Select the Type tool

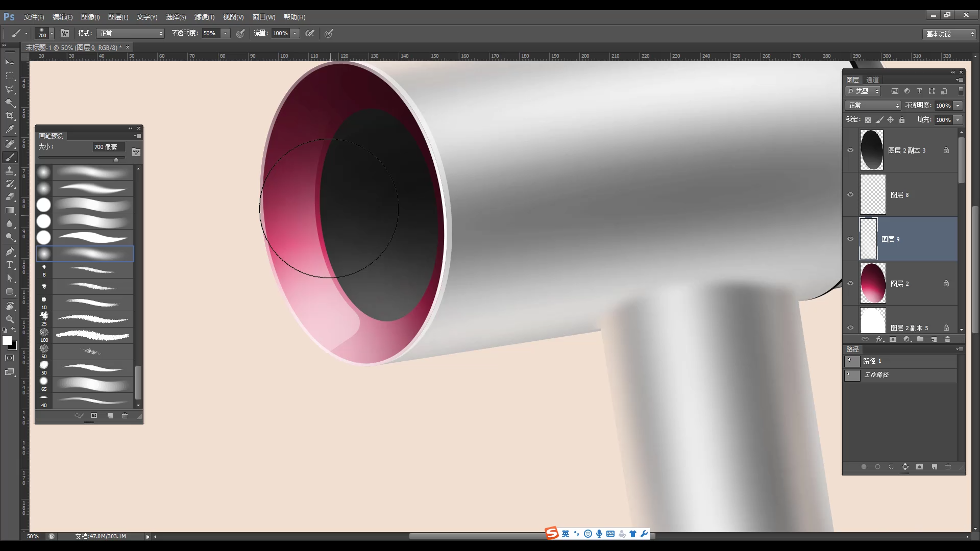pyautogui.click(x=9, y=265)
